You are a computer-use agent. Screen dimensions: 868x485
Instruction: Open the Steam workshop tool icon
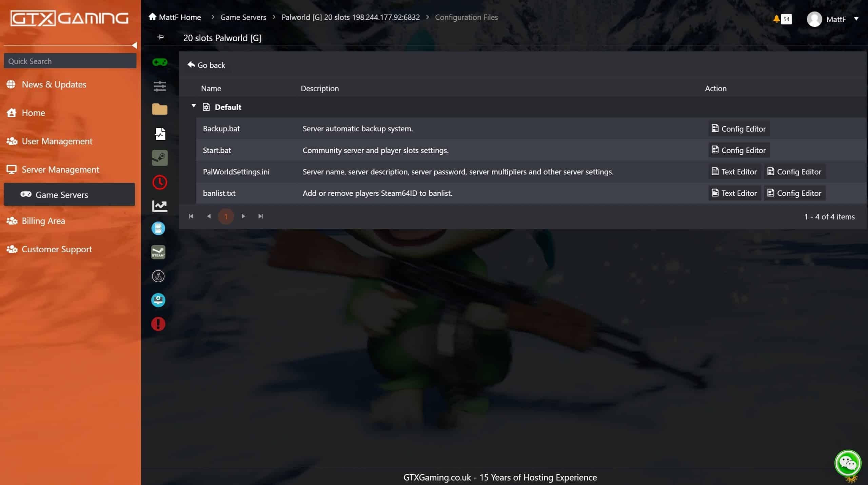159,158
